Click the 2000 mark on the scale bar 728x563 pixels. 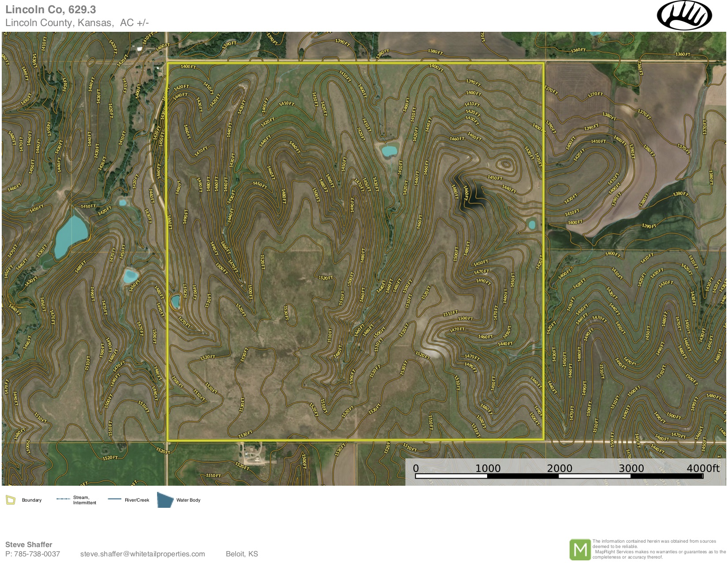(x=559, y=469)
